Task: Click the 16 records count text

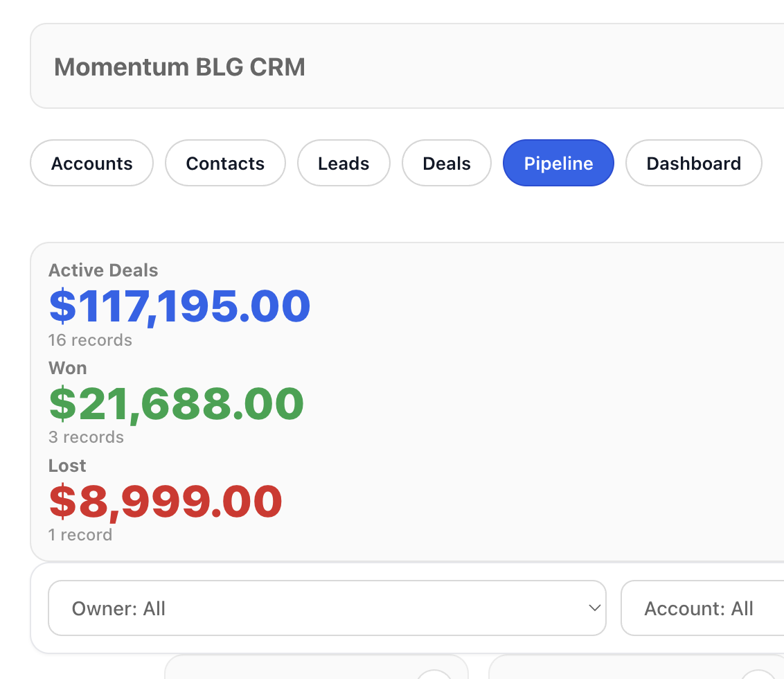Action: coord(90,340)
